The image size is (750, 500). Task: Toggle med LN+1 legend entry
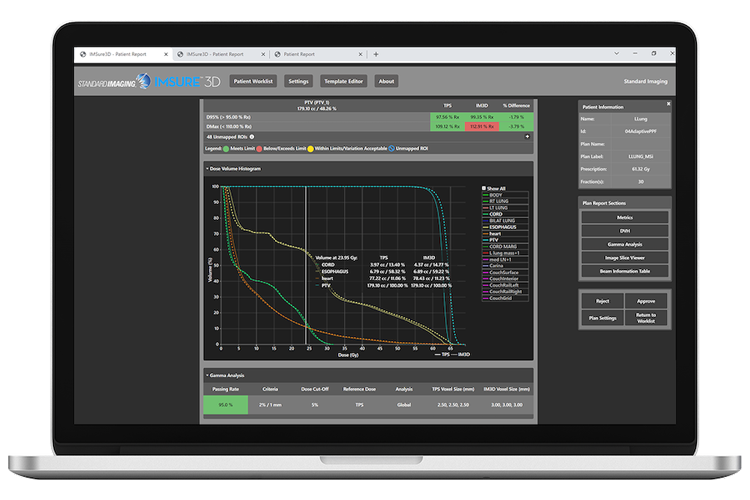pyautogui.click(x=505, y=260)
